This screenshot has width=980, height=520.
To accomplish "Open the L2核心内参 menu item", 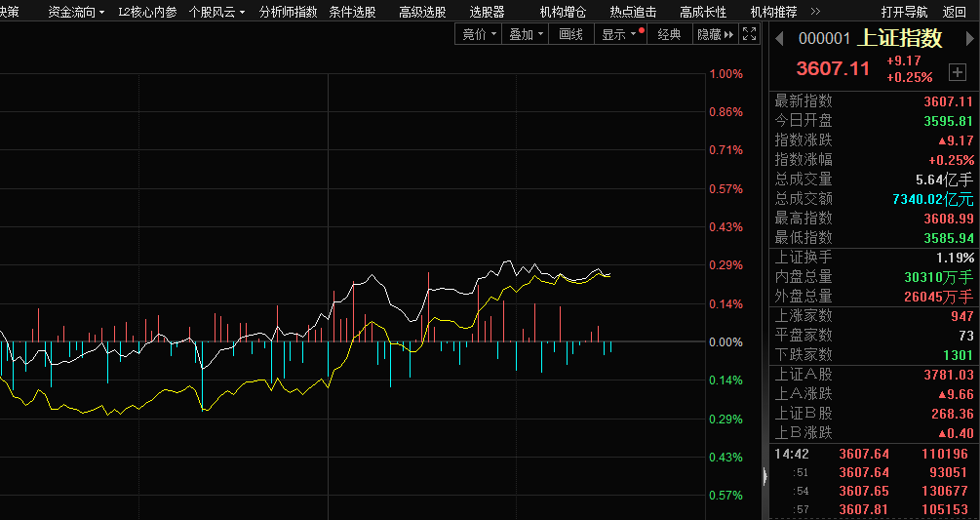I will 147,12.
